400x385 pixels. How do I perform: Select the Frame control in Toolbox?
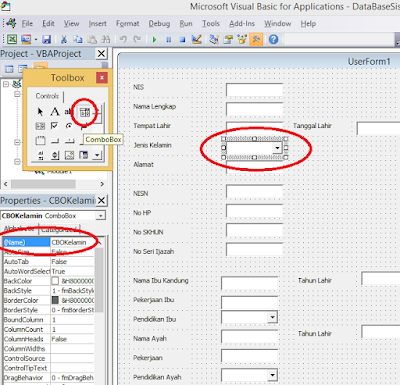(x=40, y=140)
